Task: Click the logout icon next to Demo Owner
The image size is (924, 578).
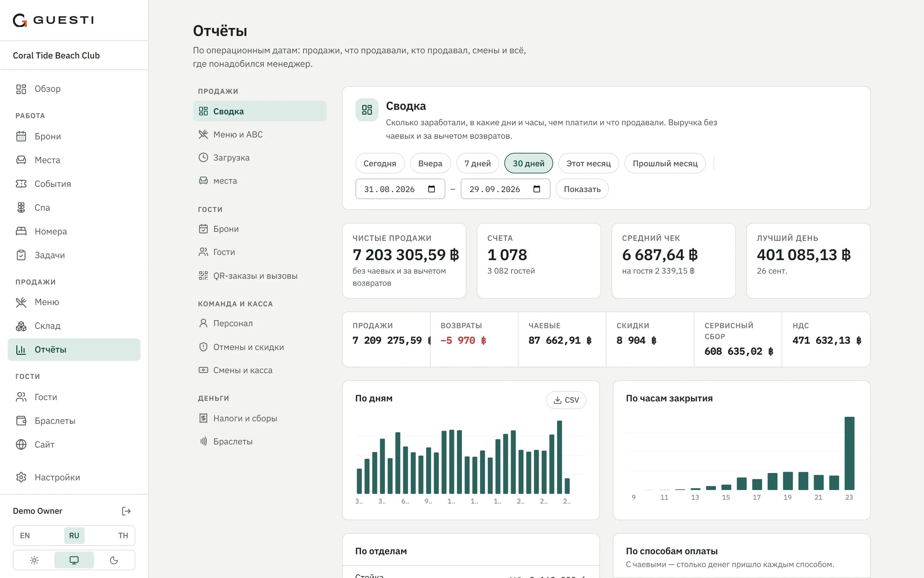Action: (126, 511)
